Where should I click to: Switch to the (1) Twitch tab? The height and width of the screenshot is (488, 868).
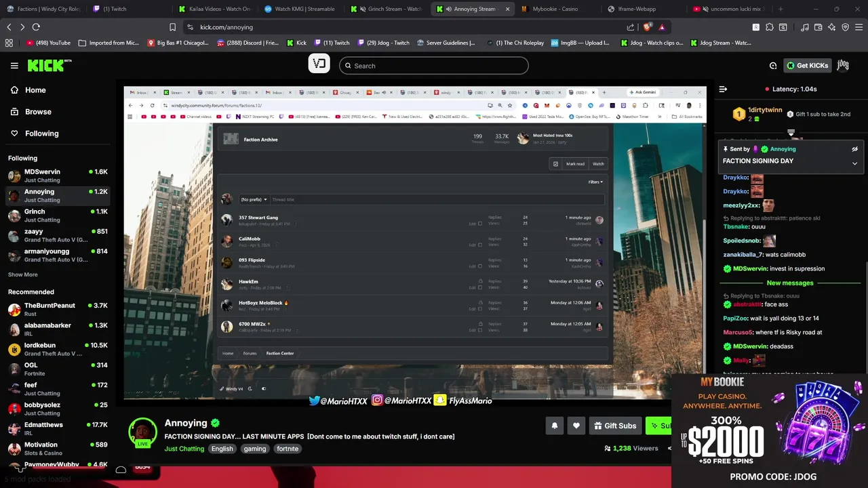point(127,9)
